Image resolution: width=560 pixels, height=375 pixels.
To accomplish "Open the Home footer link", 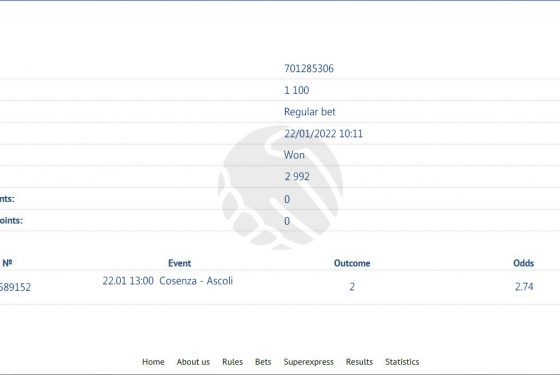I will tap(153, 362).
